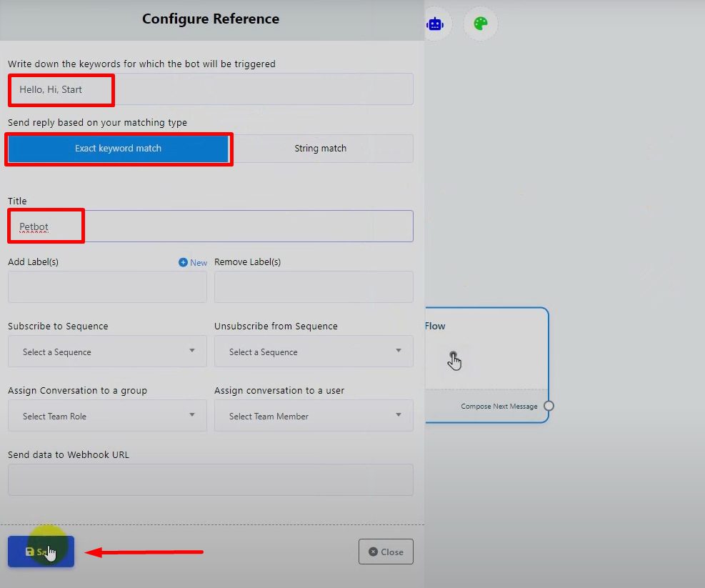
Task: Click the New label link
Action: pos(199,263)
